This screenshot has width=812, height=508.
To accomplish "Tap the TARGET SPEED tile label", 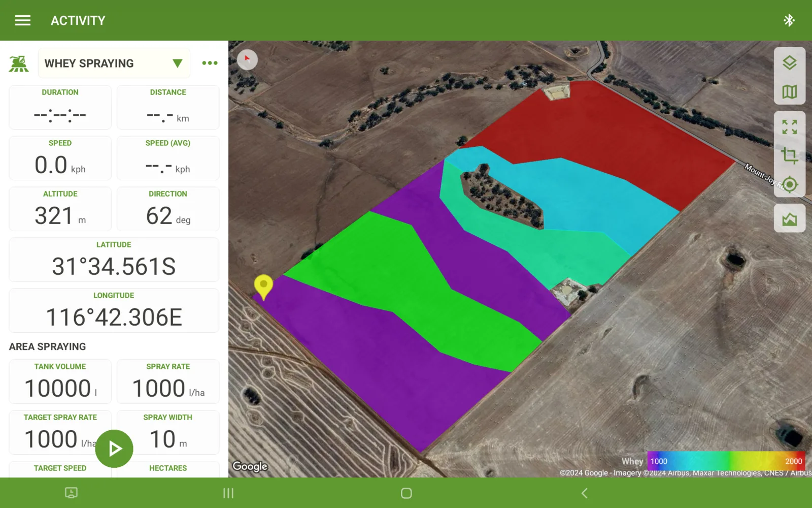I will click(x=60, y=468).
